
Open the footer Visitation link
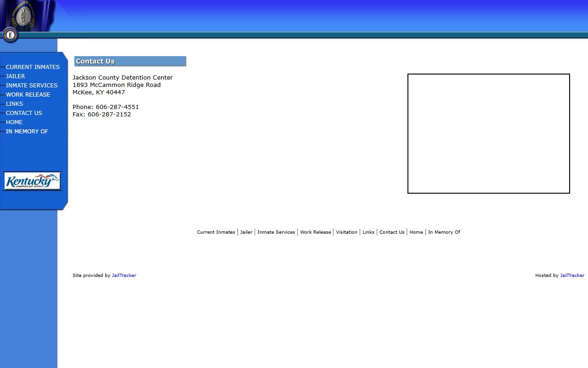pos(346,232)
